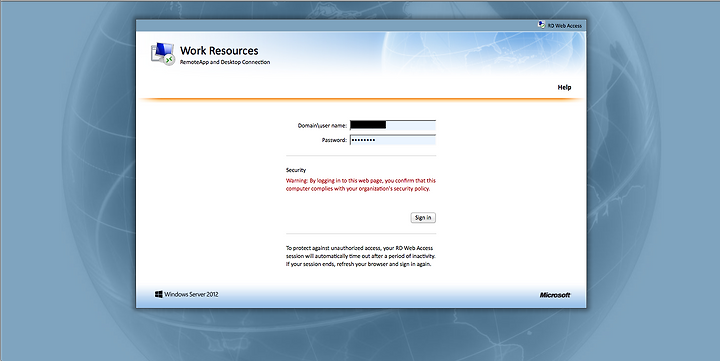
Task: Click the 'RD Web Access' label
Action: (565, 26)
